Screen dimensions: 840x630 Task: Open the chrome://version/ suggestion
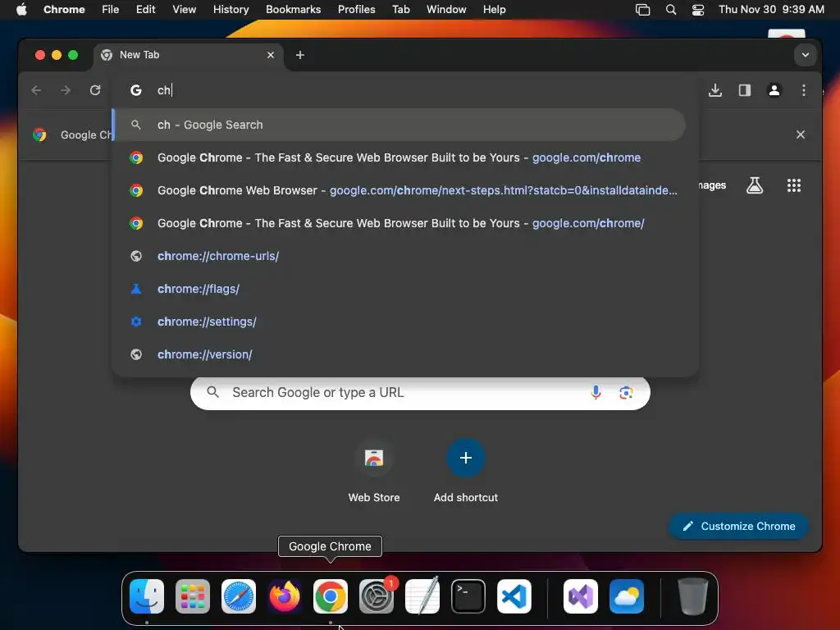pos(400,354)
